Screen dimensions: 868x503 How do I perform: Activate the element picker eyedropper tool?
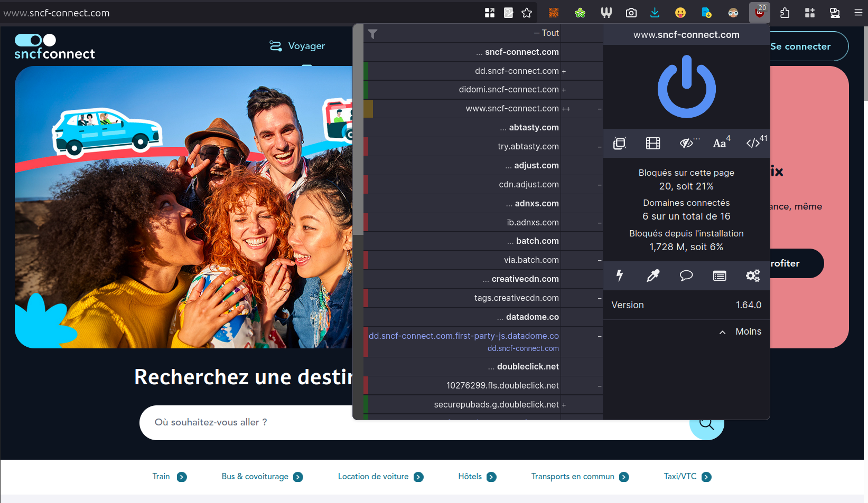click(x=653, y=276)
